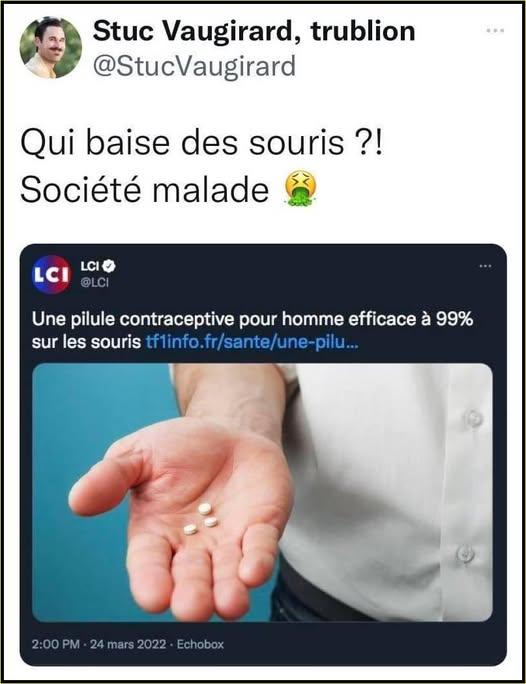Click the Stuc Vaugirard, trublion display name
Image resolution: width=526 pixels, height=684 pixels.
click(x=254, y=31)
